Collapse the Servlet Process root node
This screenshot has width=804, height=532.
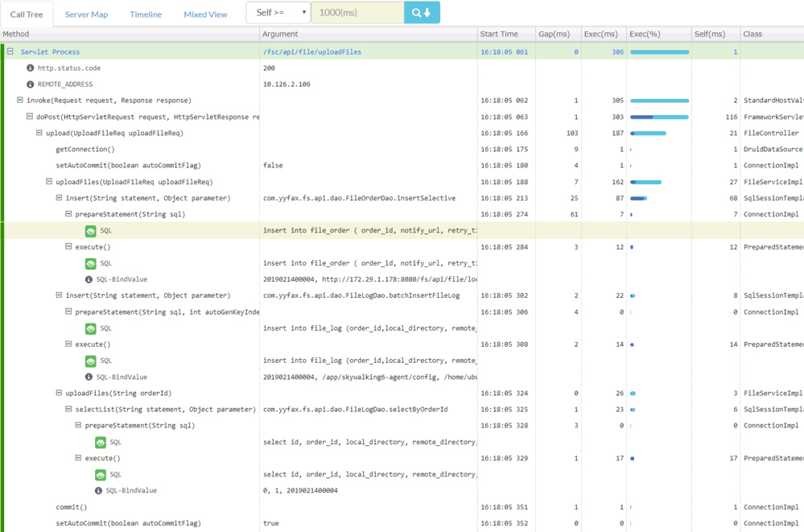point(10,52)
